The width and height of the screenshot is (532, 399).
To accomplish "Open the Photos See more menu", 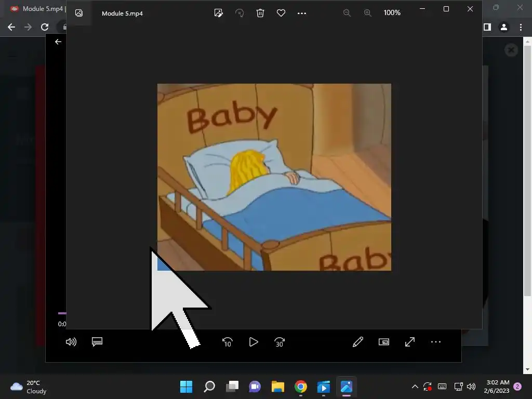I will pyautogui.click(x=302, y=13).
